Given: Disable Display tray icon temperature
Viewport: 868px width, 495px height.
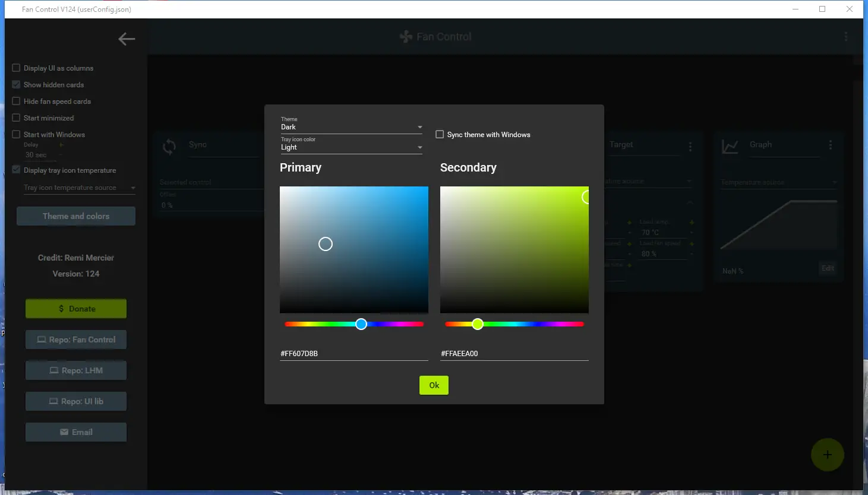Looking at the screenshot, I should pyautogui.click(x=16, y=170).
